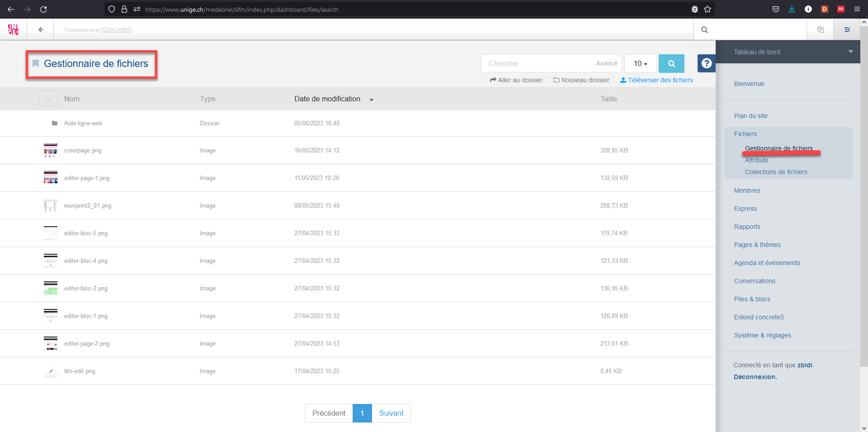Open Membres in the dashboard menu
Image resolution: width=868 pixels, height=432 pixels.
(747, 190)
